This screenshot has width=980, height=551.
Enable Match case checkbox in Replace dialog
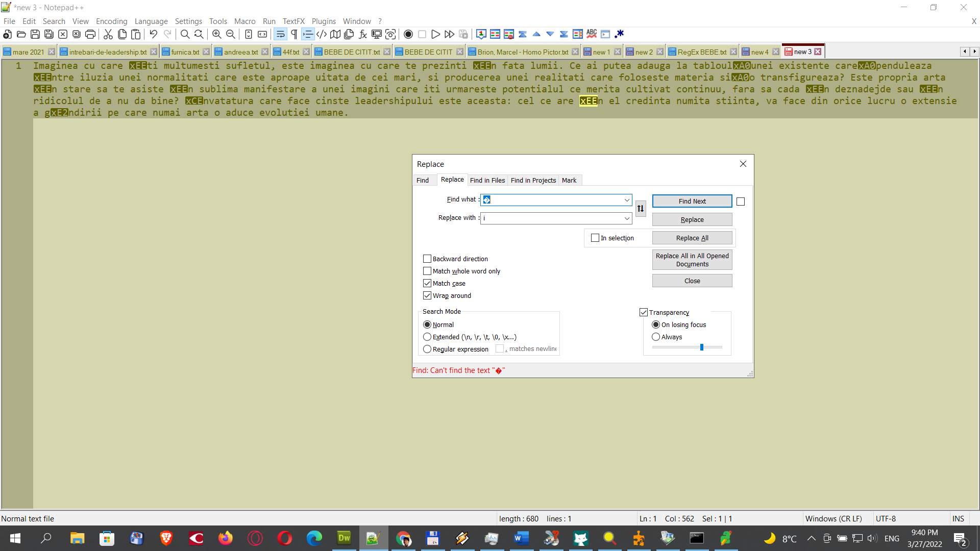coord(427,283)
